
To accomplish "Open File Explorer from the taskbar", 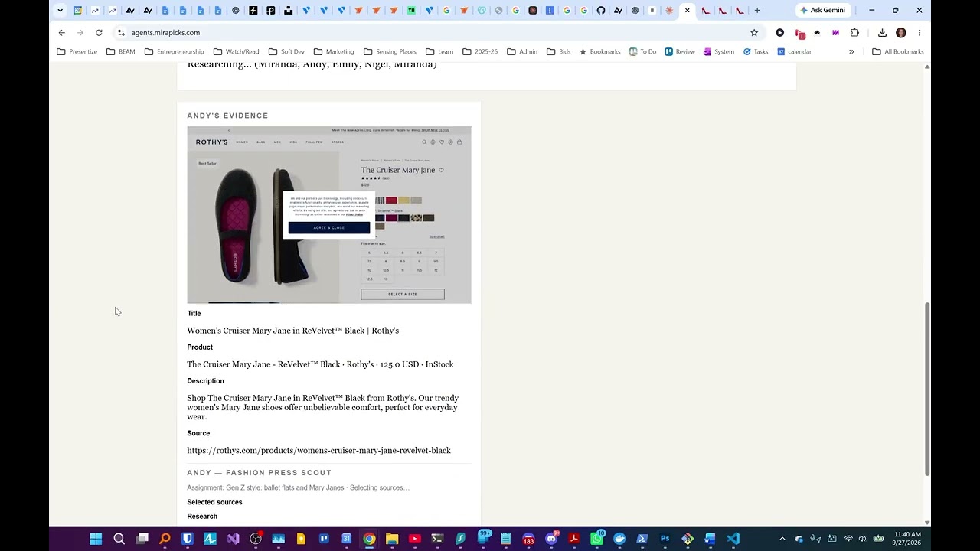I will click(392, 539).
